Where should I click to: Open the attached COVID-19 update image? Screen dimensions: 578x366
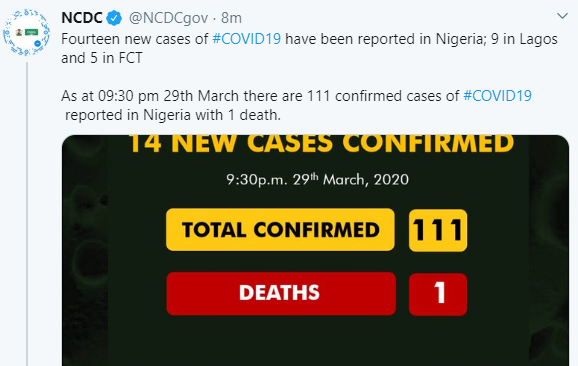(315, 251)
